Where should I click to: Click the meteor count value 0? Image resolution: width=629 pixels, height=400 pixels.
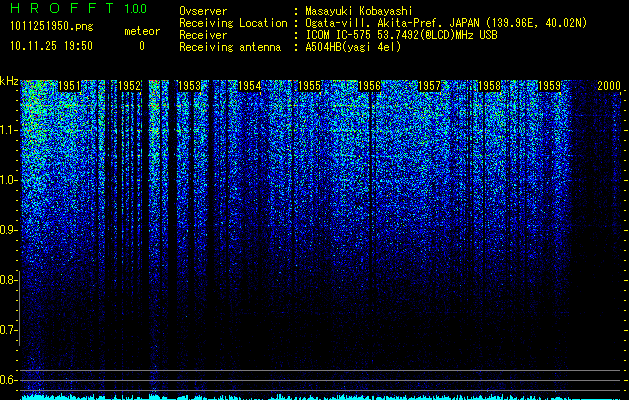142,46
